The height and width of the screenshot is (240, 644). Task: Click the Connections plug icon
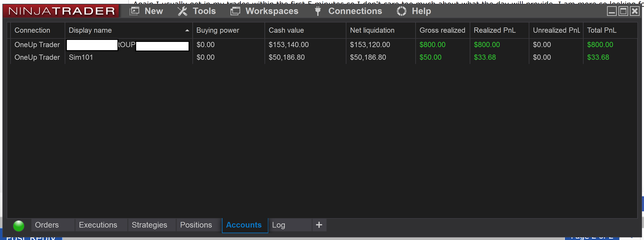318,11
